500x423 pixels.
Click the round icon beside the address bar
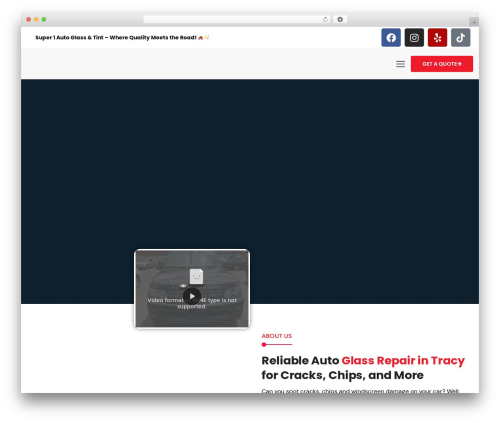point(340,19)
